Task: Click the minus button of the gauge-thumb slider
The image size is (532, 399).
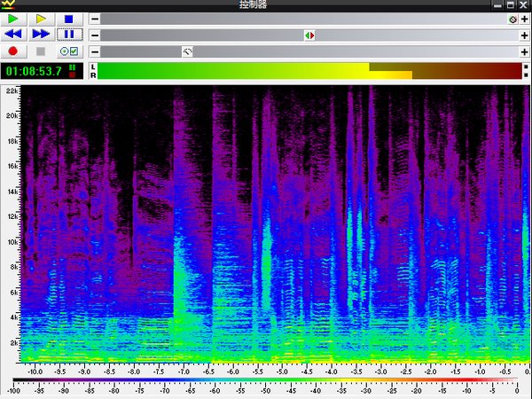Action: point(95,52)
